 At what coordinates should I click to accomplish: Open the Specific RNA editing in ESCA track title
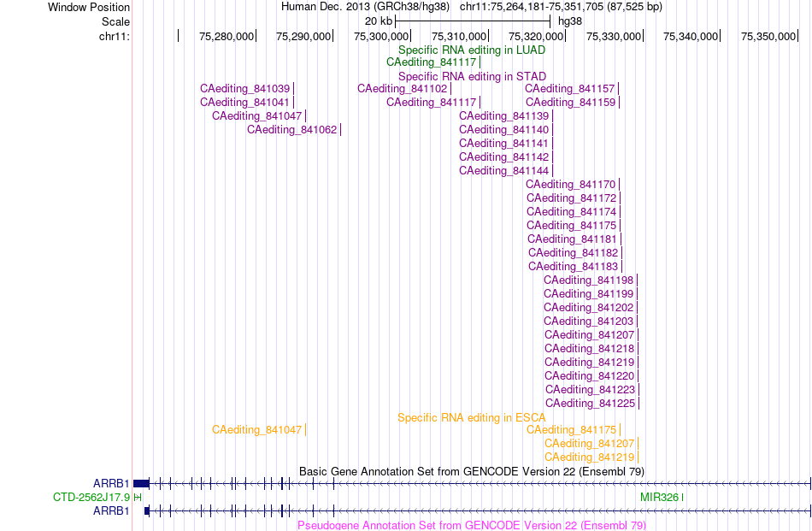[472, 417]
